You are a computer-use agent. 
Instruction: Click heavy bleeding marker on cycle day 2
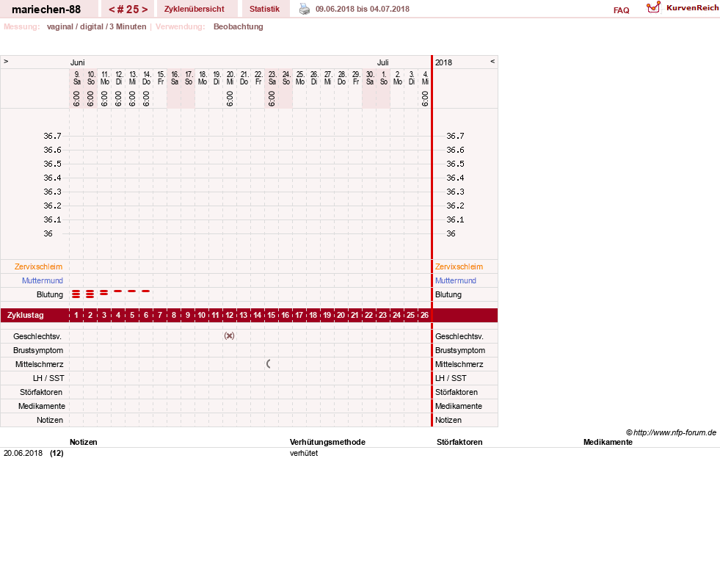[90, 294]
